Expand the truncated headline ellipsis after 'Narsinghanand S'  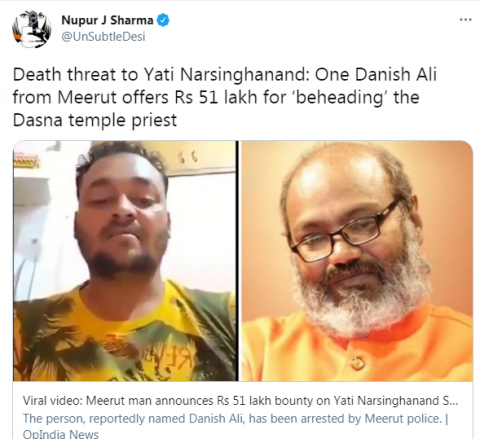coord(454,401)
